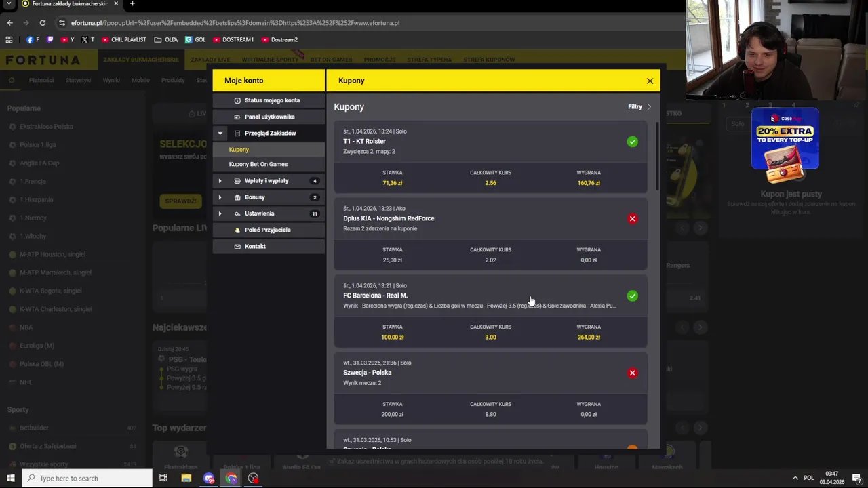Click site info icon in address bar
This screenshot has height=488, width=868.
[x=62, y=22]
